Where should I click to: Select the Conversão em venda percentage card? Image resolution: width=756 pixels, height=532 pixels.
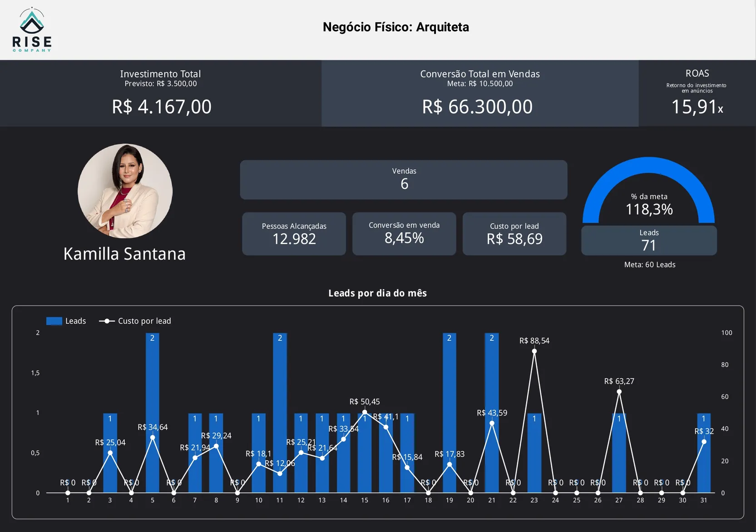(404, 233)
